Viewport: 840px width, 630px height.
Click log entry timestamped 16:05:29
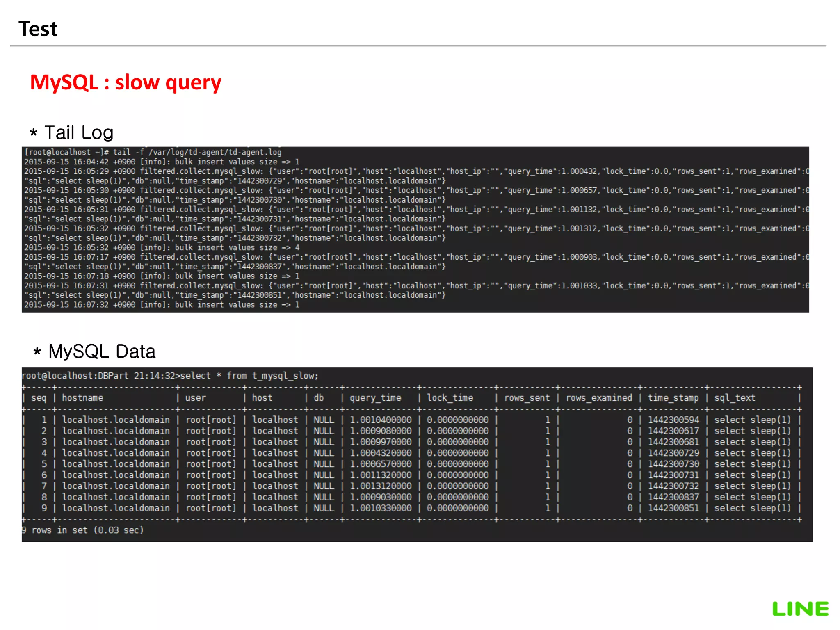coord(416,176)
